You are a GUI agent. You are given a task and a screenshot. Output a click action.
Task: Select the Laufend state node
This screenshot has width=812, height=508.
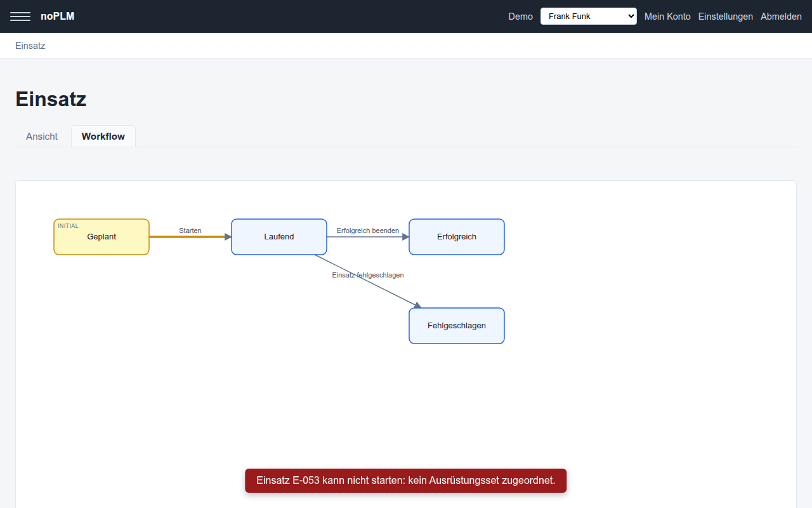tap(279, 237)
